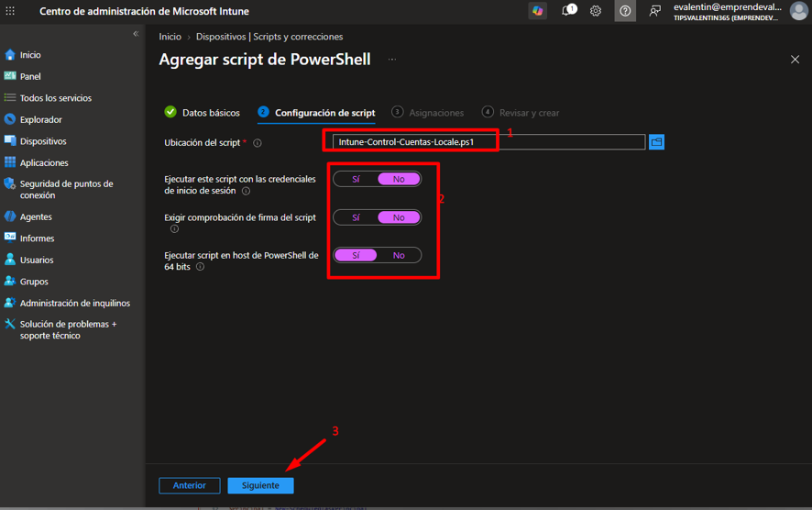This screenshot has height=510, width=812.
Task: Select Configuración de script step
Action: (x=316, y=113)
